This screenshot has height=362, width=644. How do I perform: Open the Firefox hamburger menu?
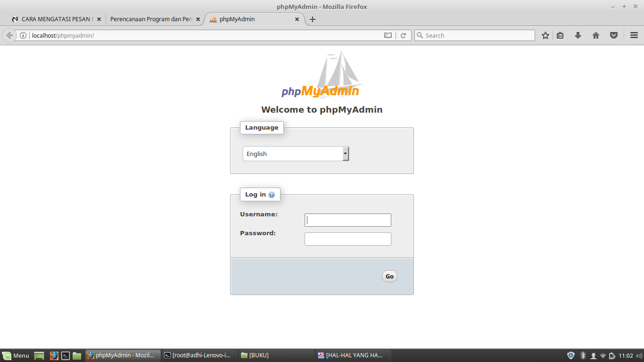click(x=634, y=35)
